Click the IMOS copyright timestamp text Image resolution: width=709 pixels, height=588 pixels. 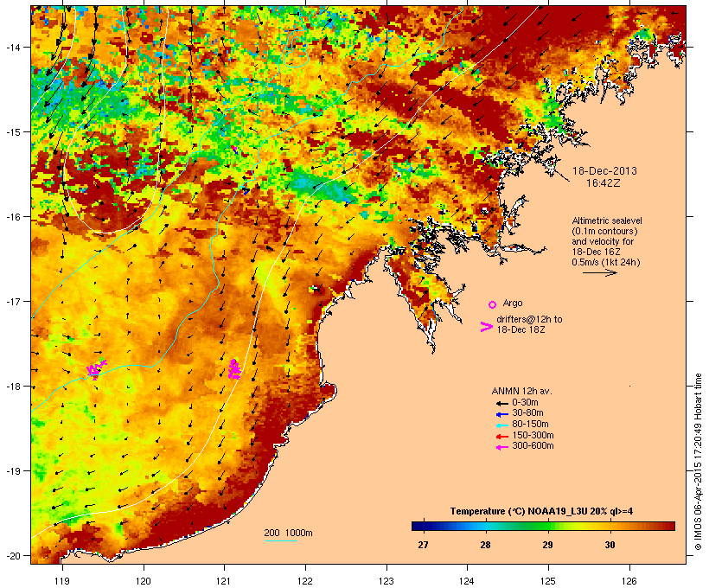point(698,462)
